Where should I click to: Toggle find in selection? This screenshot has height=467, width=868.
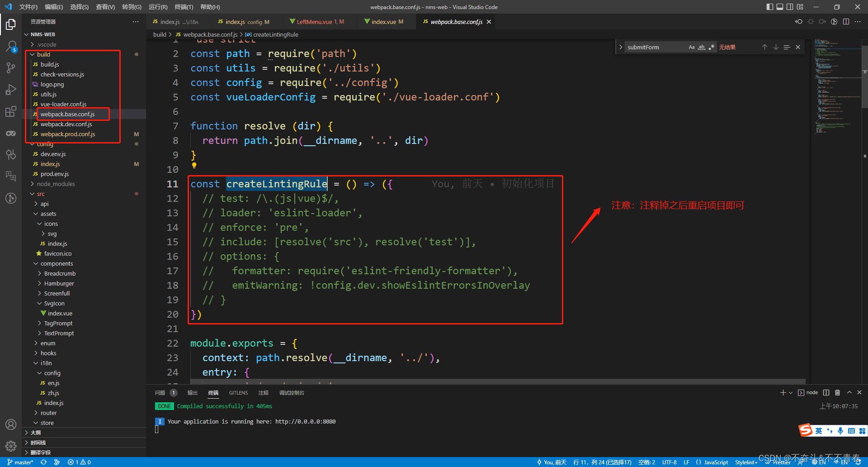click(787, 47)
